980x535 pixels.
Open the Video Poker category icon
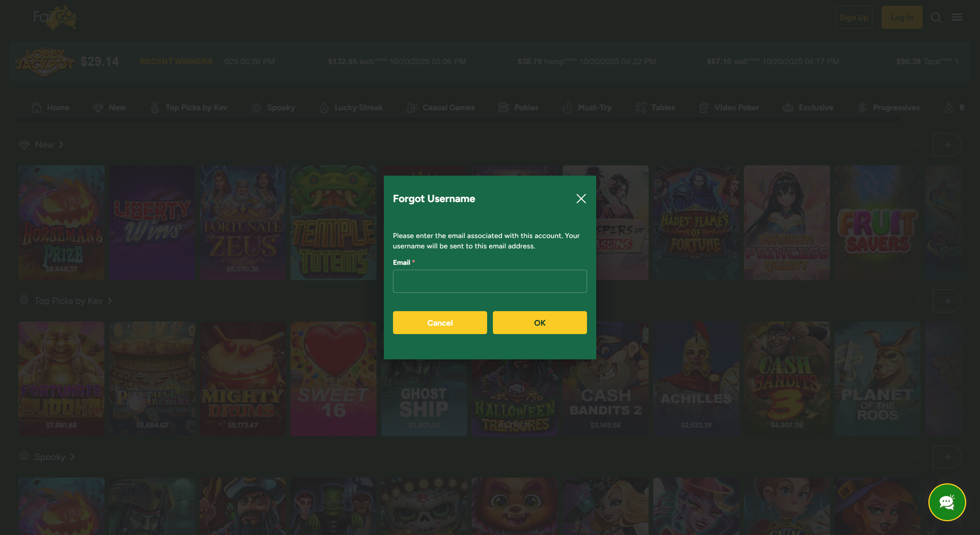(703, 108)
